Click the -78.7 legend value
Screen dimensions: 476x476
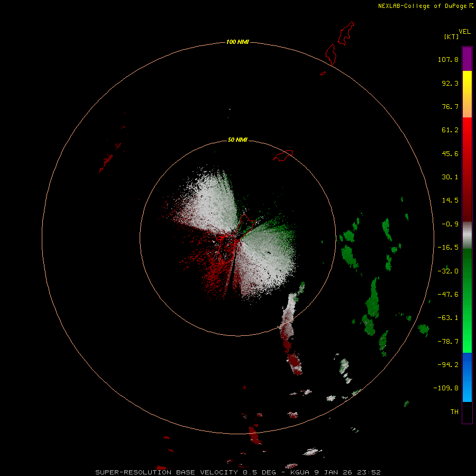448,342
